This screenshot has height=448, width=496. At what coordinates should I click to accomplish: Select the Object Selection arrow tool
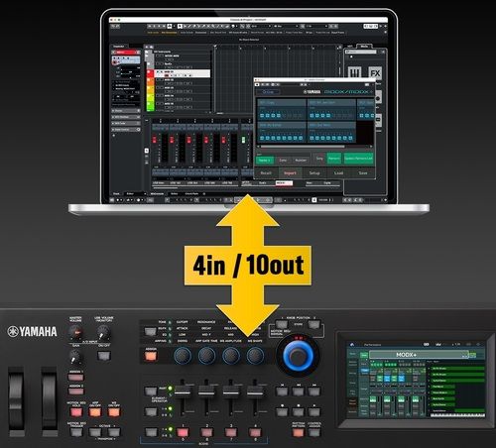(180, 26)
